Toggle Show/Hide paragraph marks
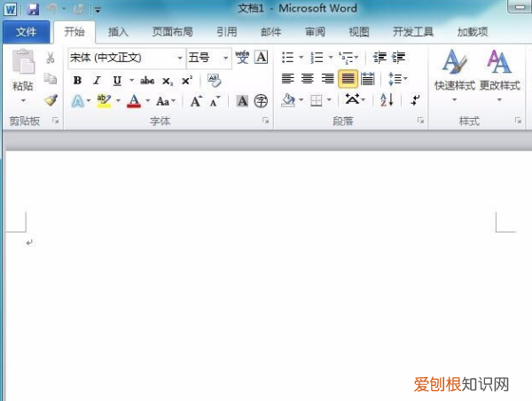This screenshot has width=532, height=401. [x=415, y=100]
